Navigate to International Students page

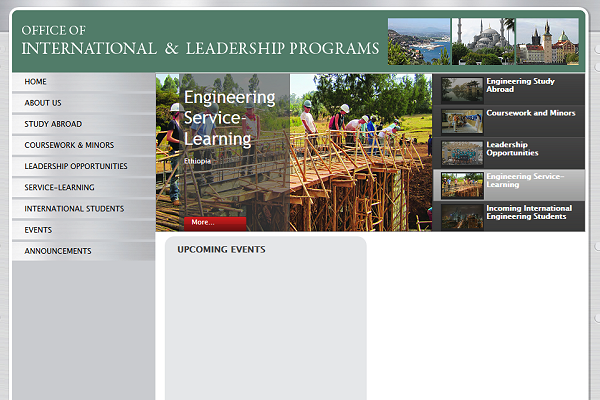coord(83,209)
